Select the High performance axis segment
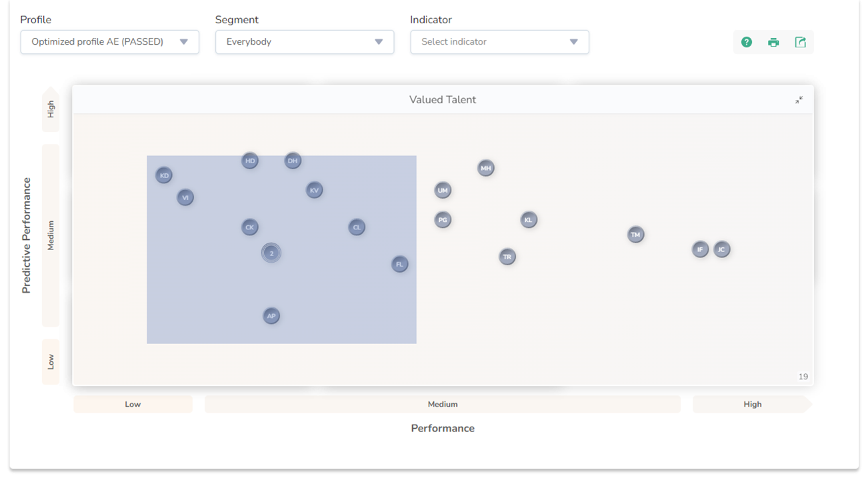868x478 pixels. (752, 404)
